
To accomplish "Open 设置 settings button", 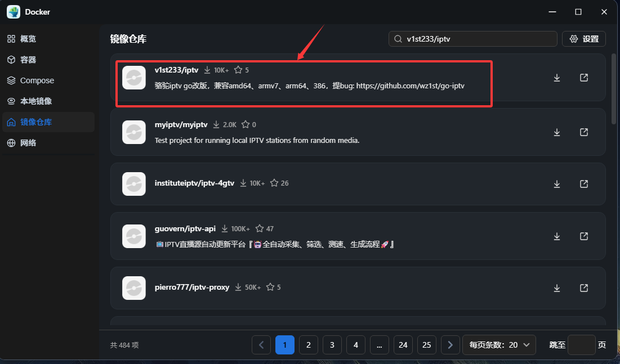I will pyautogui.click(x=584, y=39).
